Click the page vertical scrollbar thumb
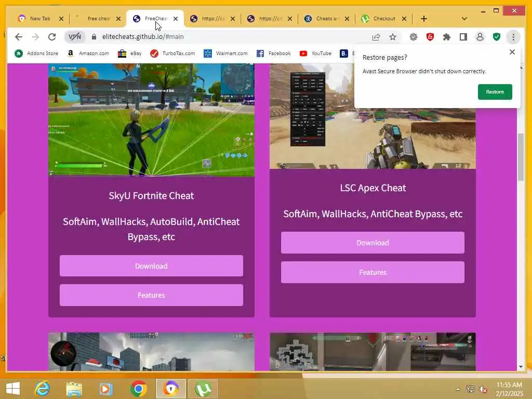 tap(521, 157)
